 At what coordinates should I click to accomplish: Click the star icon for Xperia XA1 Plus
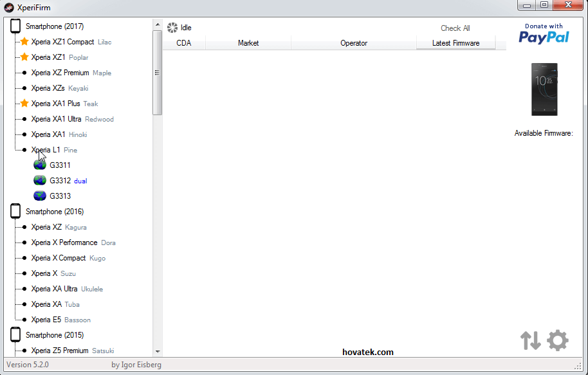[x=24, y=103]
